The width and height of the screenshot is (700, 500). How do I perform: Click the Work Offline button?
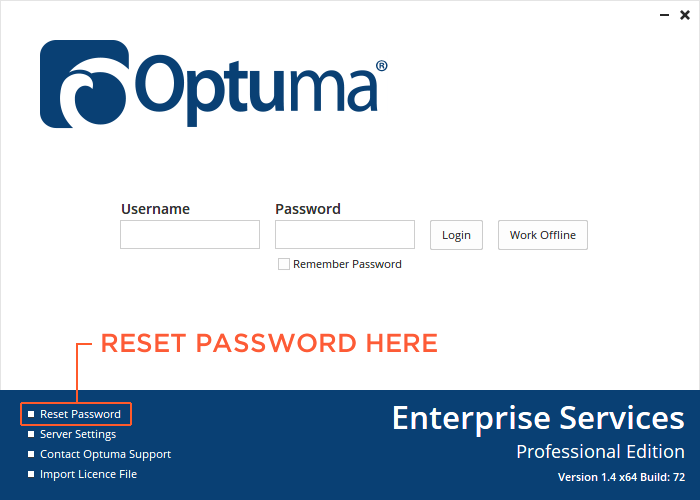point(543,235)
